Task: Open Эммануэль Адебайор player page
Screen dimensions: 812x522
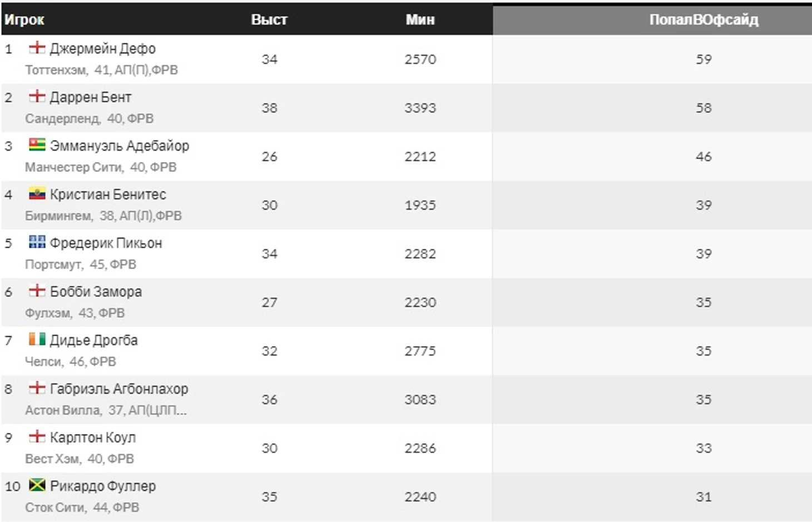Action: 120,146
